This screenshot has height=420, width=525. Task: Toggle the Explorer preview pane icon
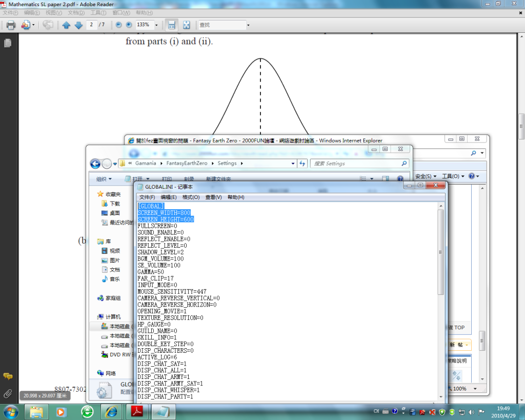386,178
